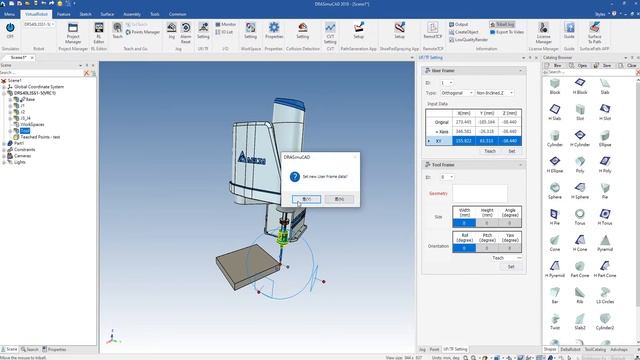Open CVT Setting
The height and width of the screenshot is (360, 640).
click(330, 33)
